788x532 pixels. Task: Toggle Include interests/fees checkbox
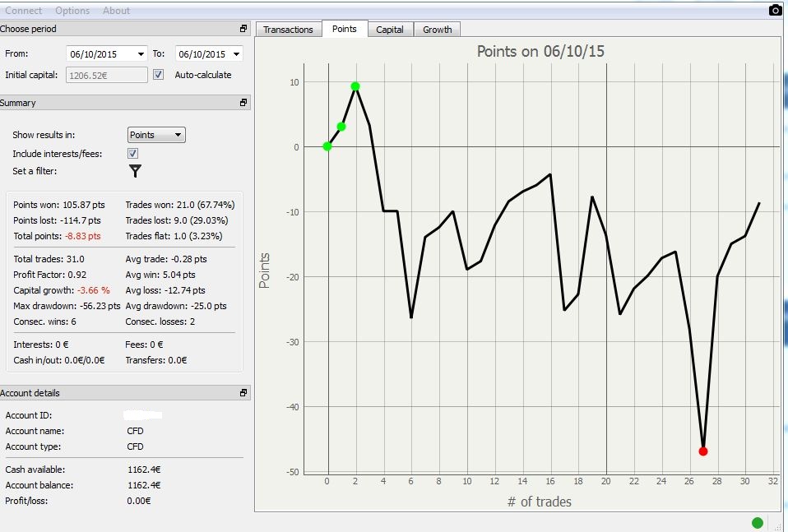132,153
